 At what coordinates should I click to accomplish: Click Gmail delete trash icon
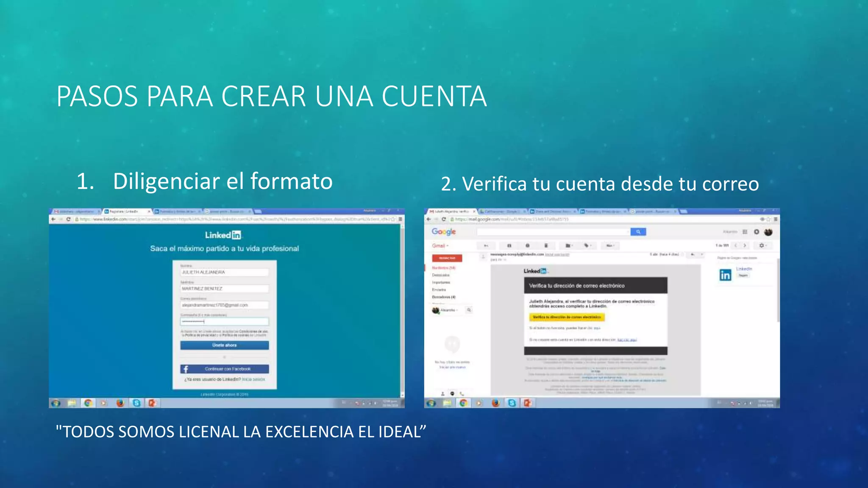coord(546,246)
